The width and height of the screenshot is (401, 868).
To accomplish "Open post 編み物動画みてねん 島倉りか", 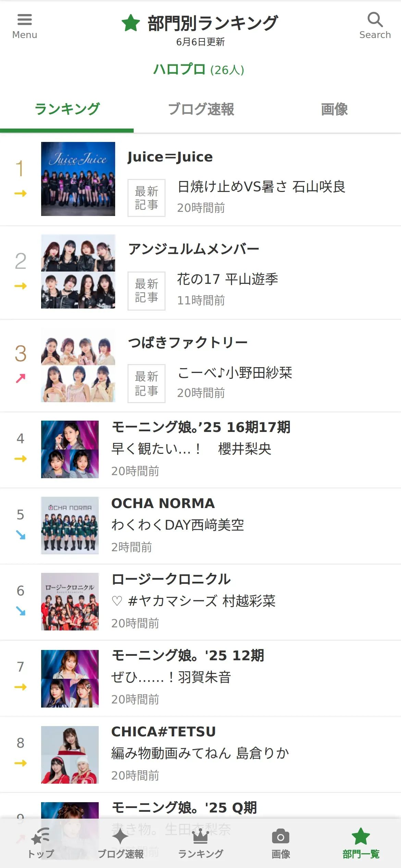I will pos(200,753).
